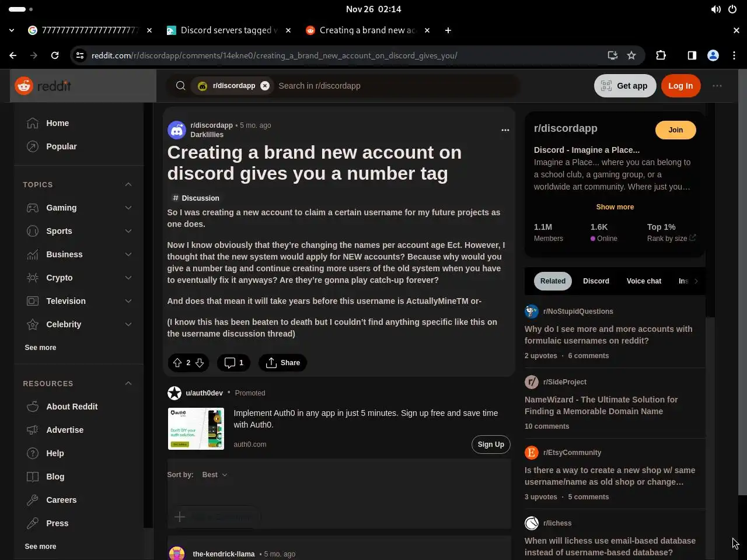
Task: Open the NameWizard related post
Action: pyautogui.click(x=601, y=405)
